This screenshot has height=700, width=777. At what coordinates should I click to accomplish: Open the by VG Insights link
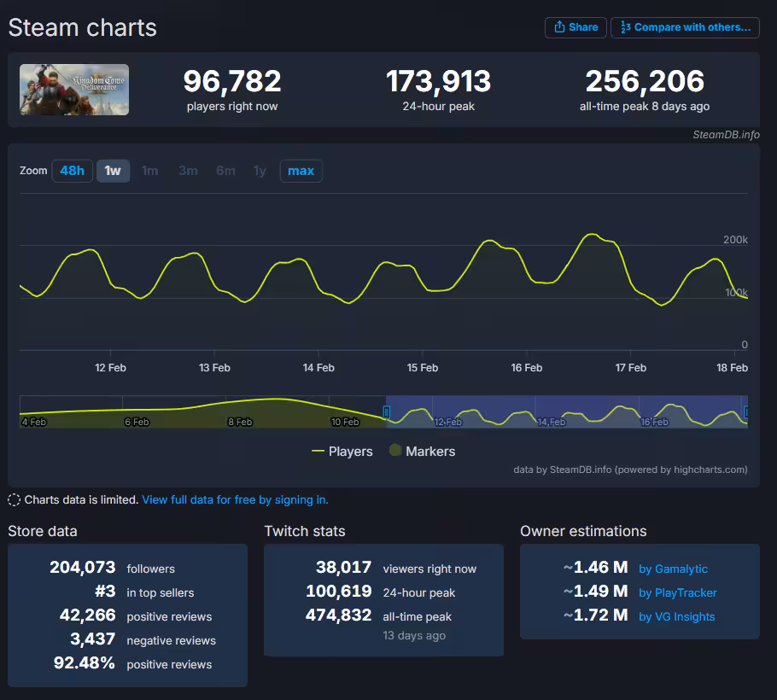(x=676, y=617)
